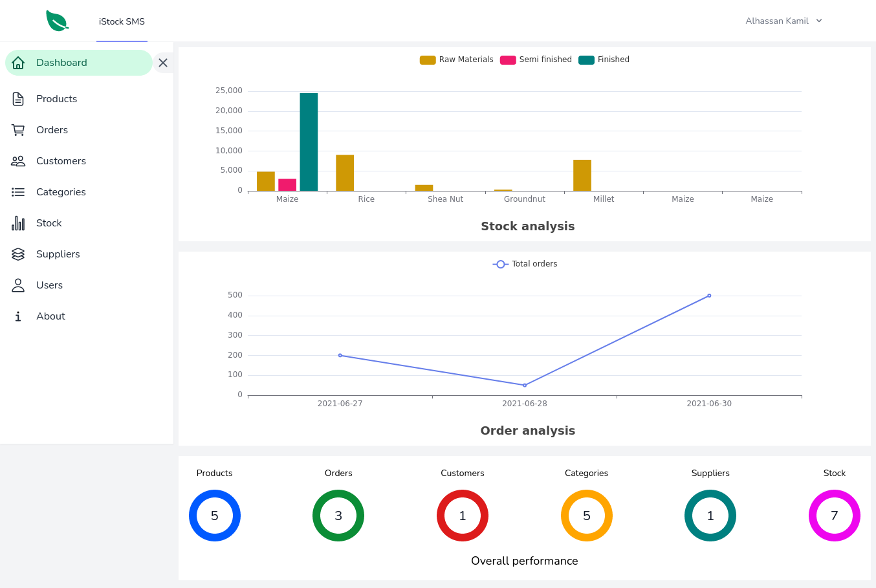Viewport: 876px width, 588px height.
Task: Click the Suppliers layers icon
Action: pos(18,254)
